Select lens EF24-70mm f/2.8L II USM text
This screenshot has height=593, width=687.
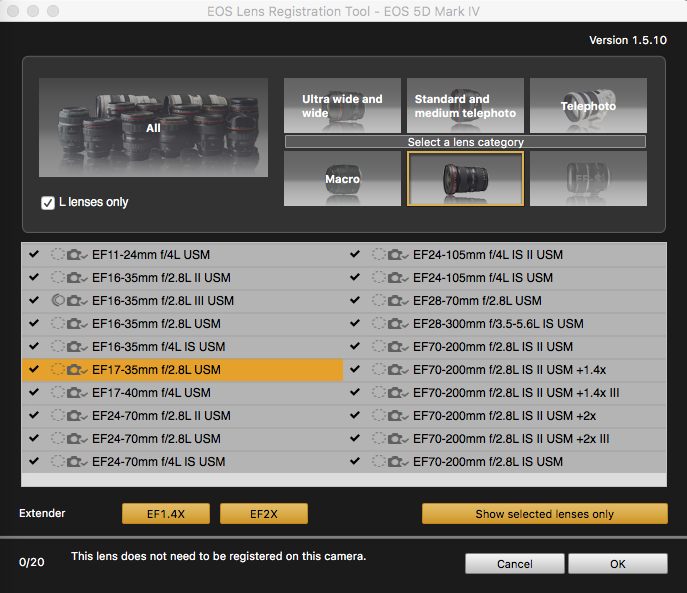pyautogui.click(x=161, y=416)
